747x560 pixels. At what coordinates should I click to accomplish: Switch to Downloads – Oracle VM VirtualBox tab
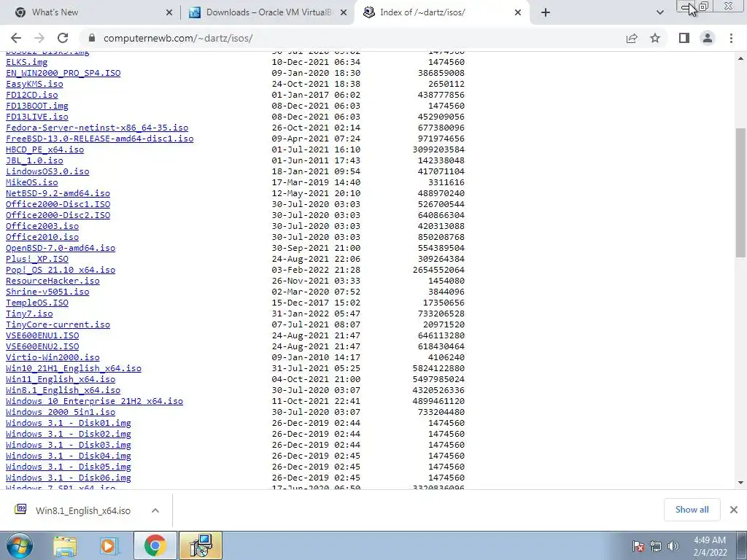coord(267,12)
